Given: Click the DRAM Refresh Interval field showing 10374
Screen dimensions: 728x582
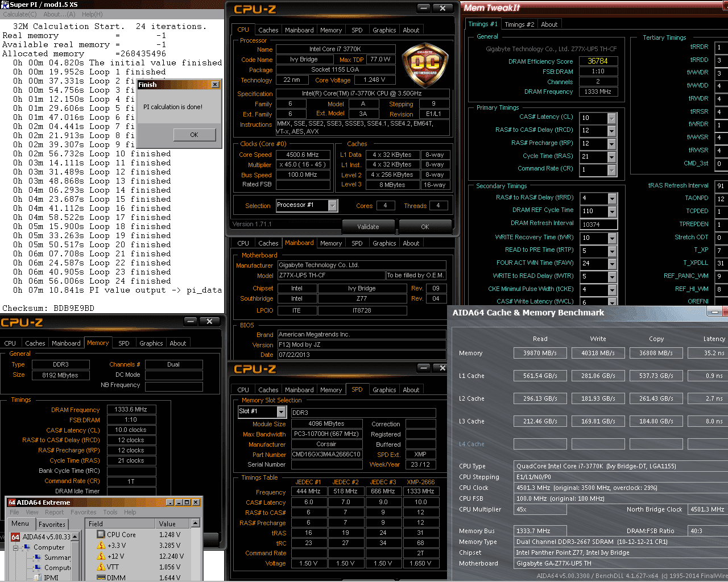Looking at the screenshot, I should click(x=598, y=225).
